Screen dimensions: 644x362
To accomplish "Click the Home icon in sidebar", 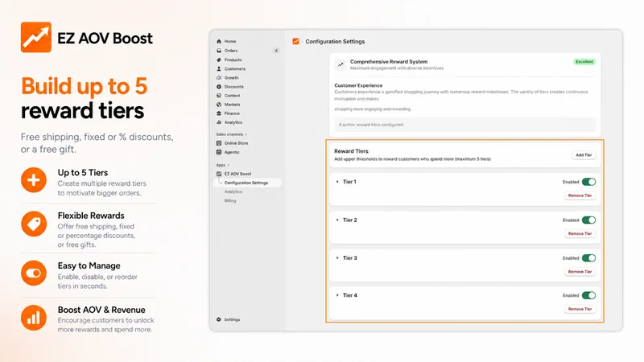I will pyautogui.click(x=219, y=42).
